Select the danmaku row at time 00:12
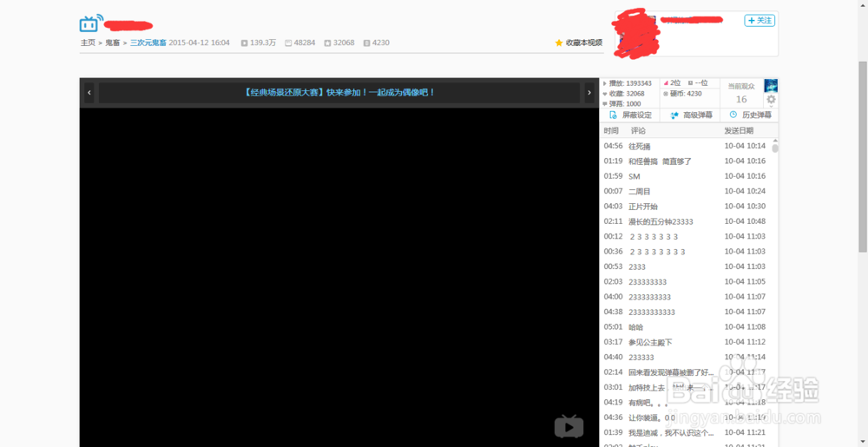 point(686,236)
